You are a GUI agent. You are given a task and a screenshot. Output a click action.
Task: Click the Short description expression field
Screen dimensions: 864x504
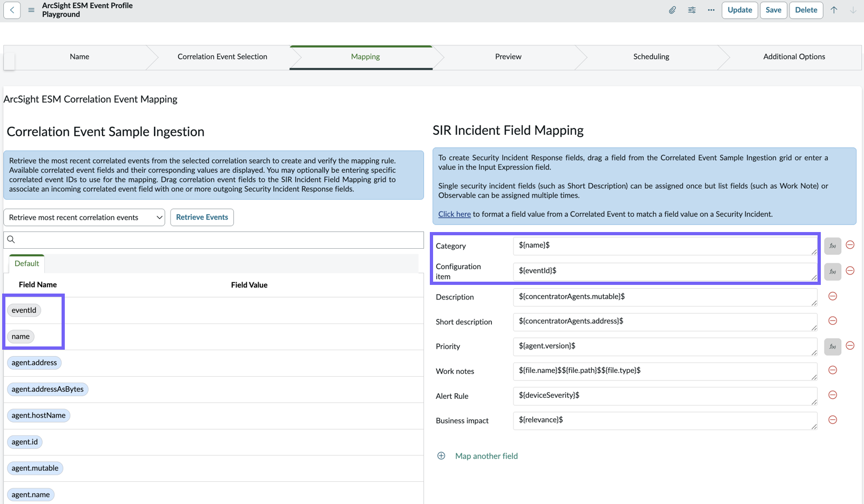coord(665,322)
